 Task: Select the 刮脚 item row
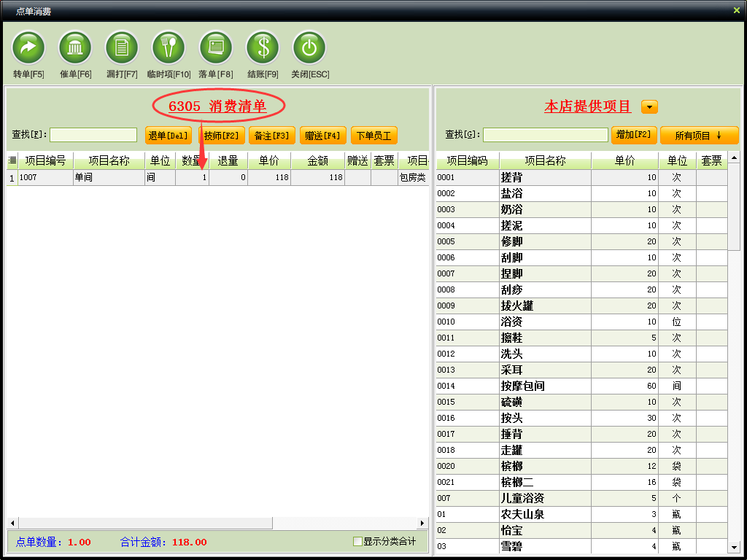(581, 257)
